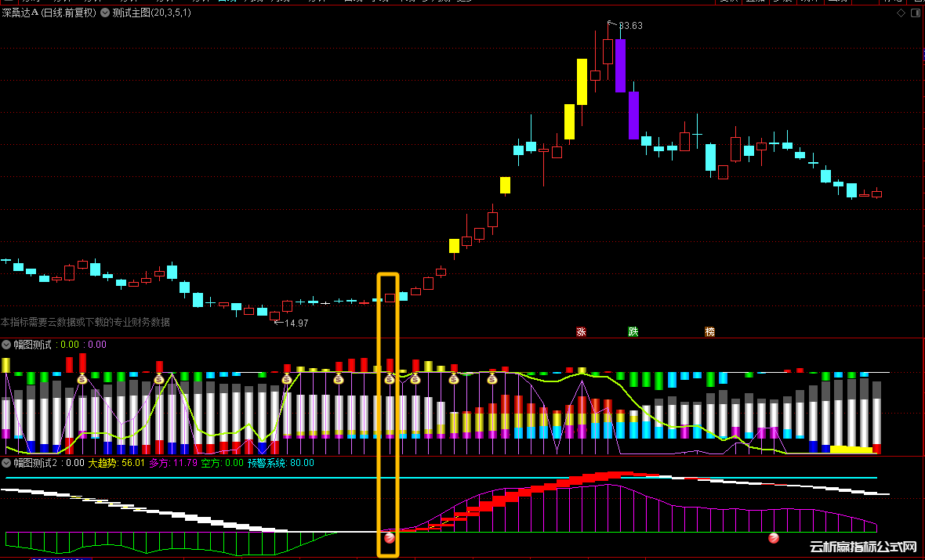Screen dimensions: 925x560
Task: Open the 幅图测试 sub-chart dropdown arrow
Action: [6, 345]
